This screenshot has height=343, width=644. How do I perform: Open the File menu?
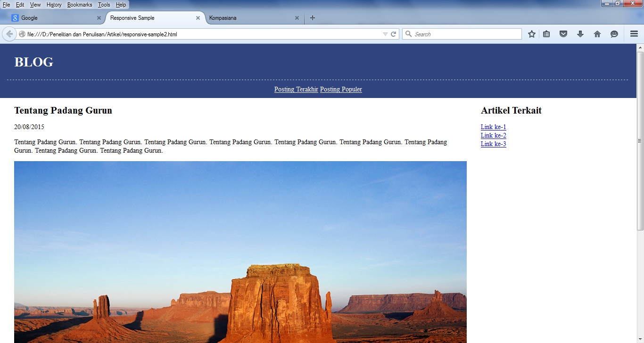coord(7,5)
